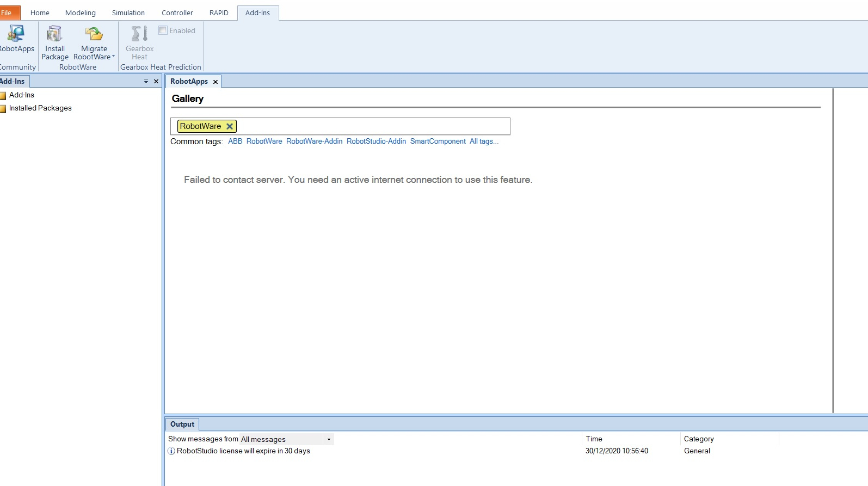Remove the RobotWare tag filter

click(x=230, y=126)
